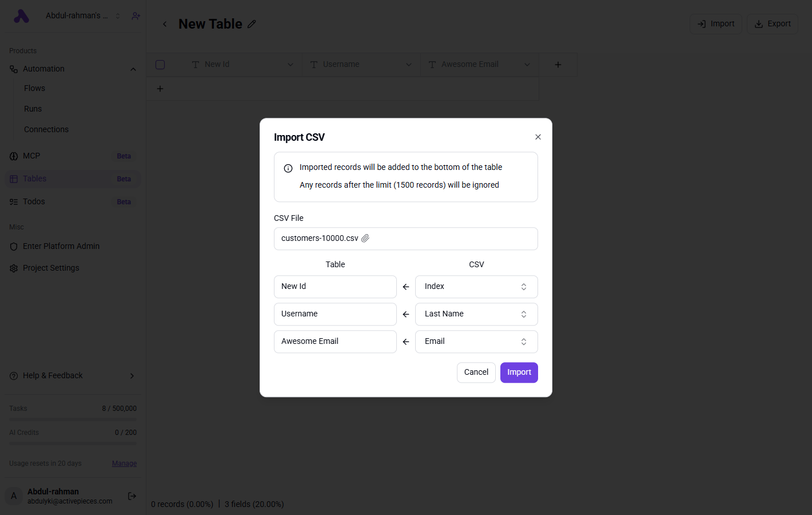The width and height of the screenshot is (812, 515).
Task: Click the customers-10000.csv file input field
Action: coord(406,239)
